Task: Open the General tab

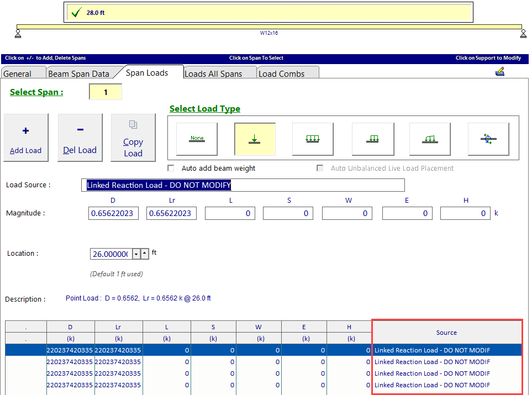Action: [x=23, y=73]
